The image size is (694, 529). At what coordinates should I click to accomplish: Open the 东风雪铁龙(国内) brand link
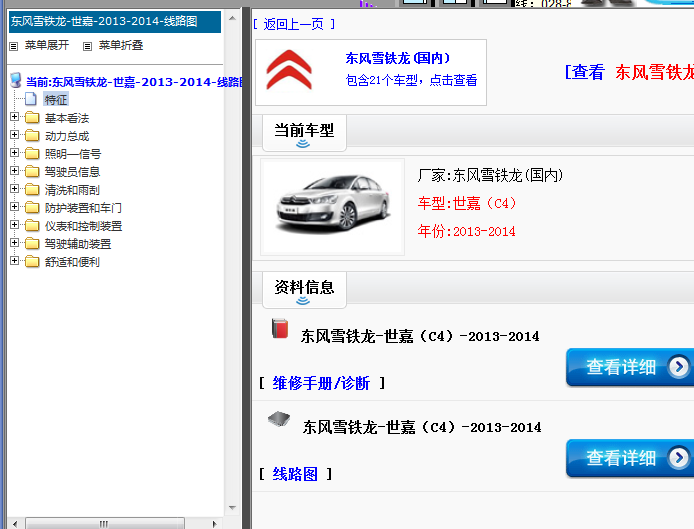point(397,58)
